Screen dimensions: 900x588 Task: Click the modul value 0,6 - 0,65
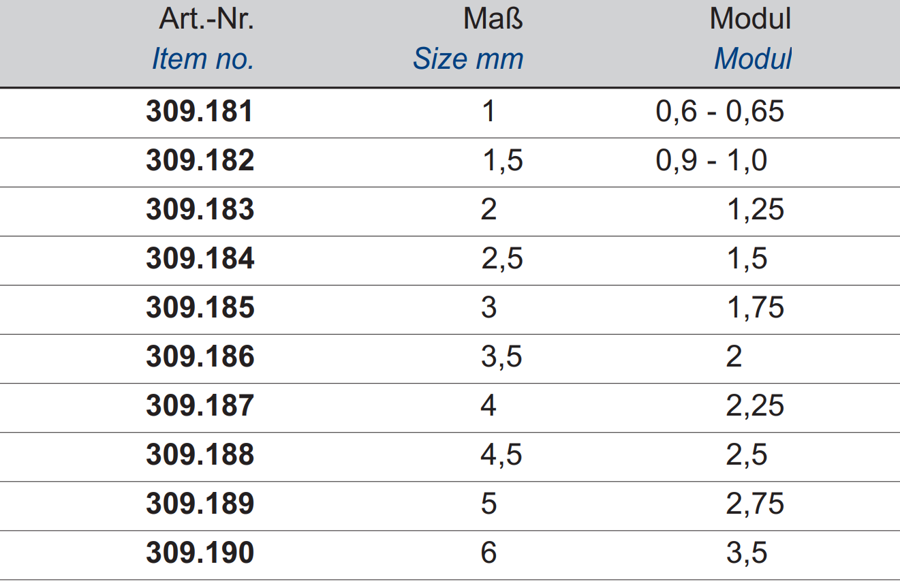[720, 112]
